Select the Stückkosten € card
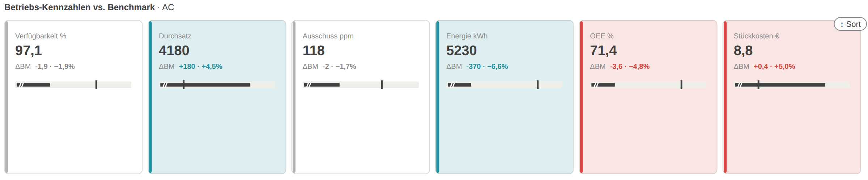Viewport: 868px width, 180px height. click(x=792, y=97)
